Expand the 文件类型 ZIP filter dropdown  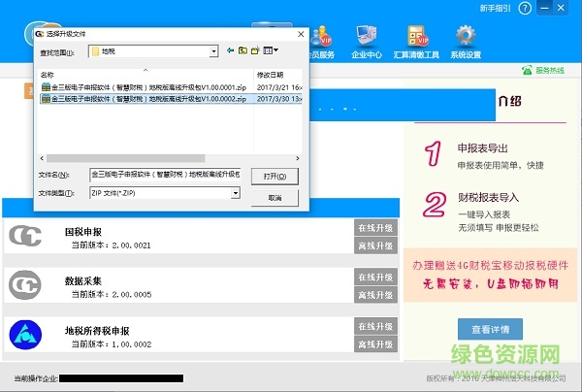pos(236,193)
